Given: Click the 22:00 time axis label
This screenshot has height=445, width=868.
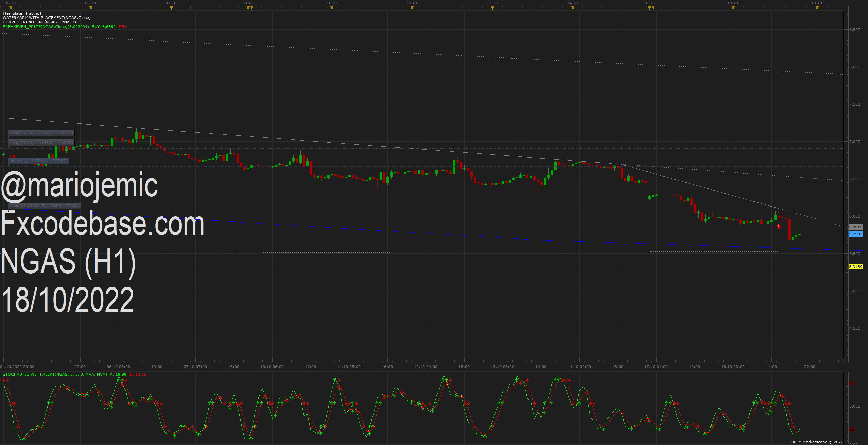Looking at the screenshot, I should pos(810,367).
